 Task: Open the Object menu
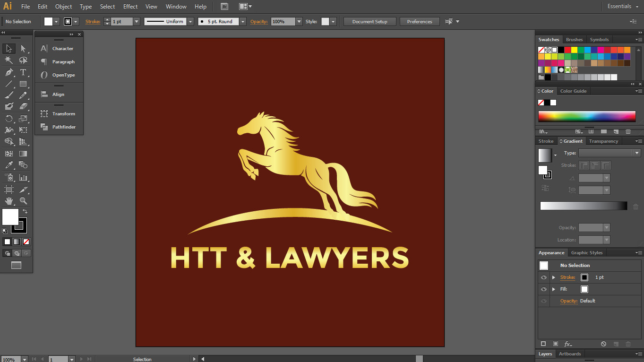(x=63, y=7)
